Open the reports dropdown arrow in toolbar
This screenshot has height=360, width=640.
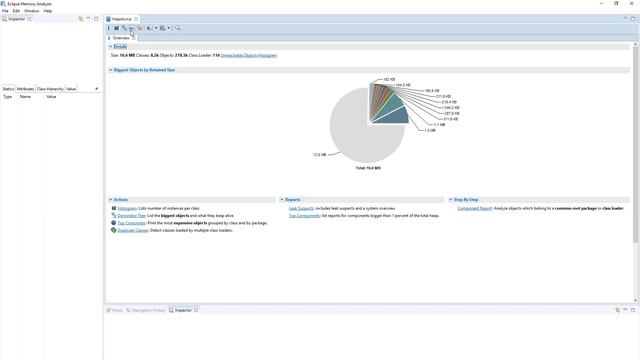(156, 28)
